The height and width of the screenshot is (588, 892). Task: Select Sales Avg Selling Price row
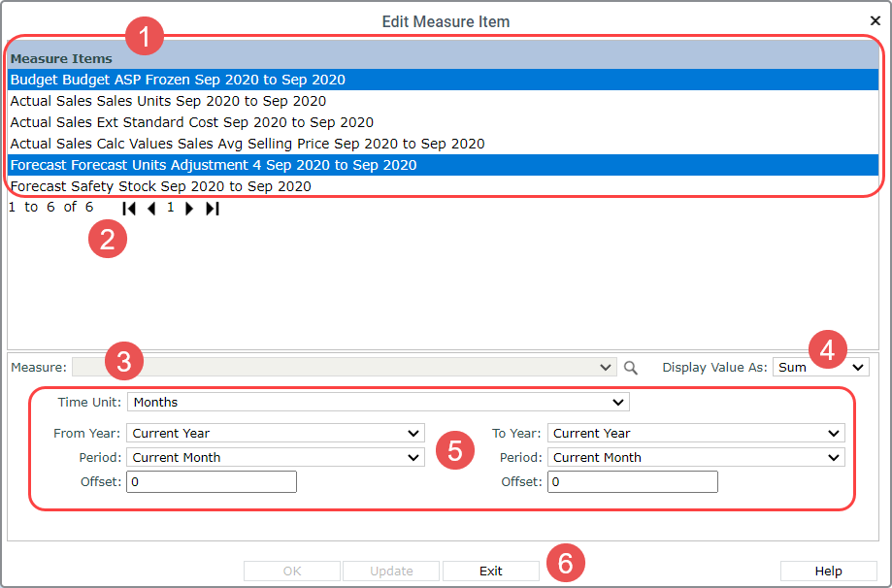coord(443,144)
